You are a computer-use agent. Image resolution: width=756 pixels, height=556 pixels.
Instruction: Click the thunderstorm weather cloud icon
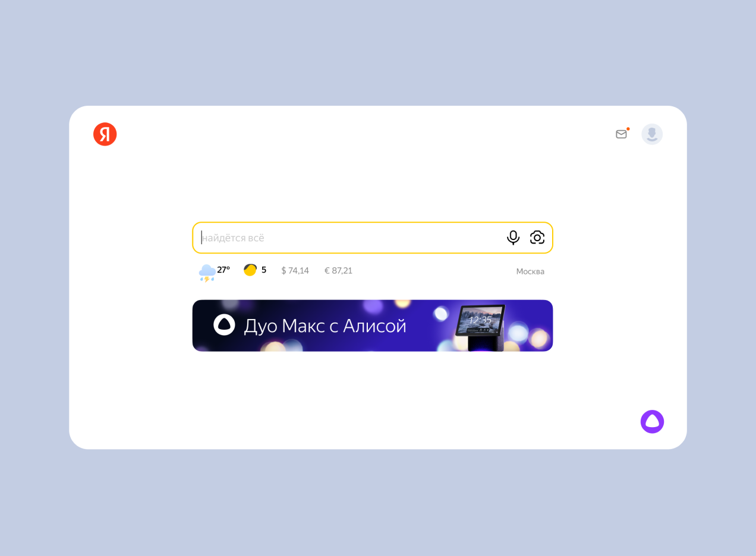click(207, 273)
